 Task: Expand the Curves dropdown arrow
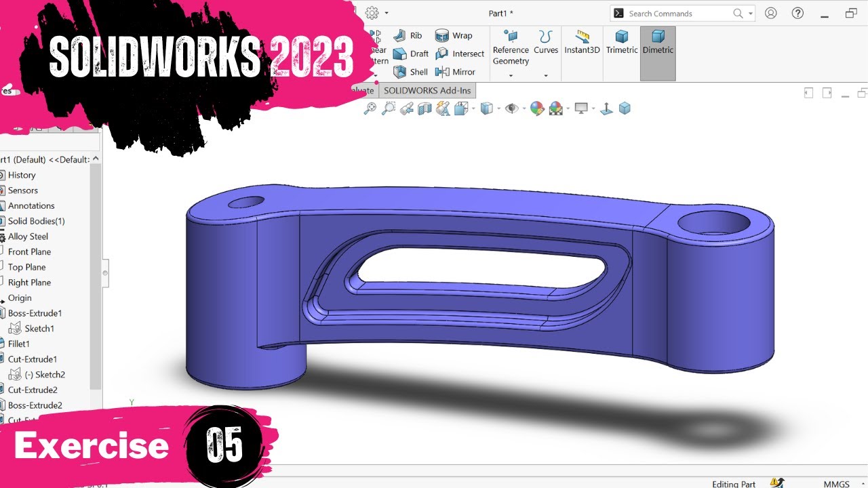click(x=546, y=76)
